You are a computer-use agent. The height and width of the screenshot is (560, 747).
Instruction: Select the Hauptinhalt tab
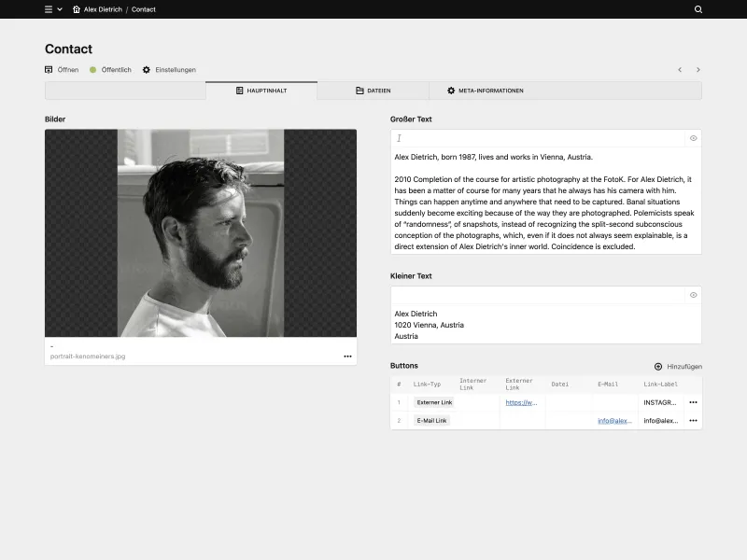[266, 91]
